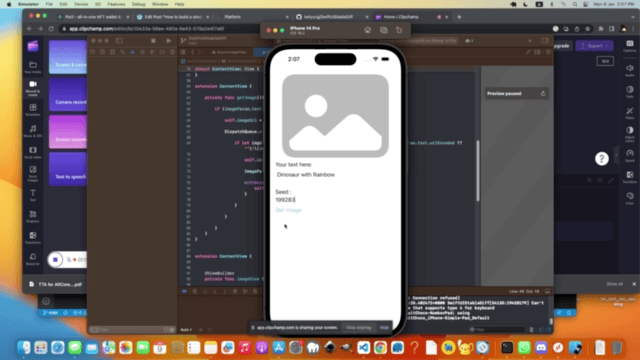Click the Simulator rotate device icon
640x360 pixels.
pyautogui.click(x=399, y=30)
